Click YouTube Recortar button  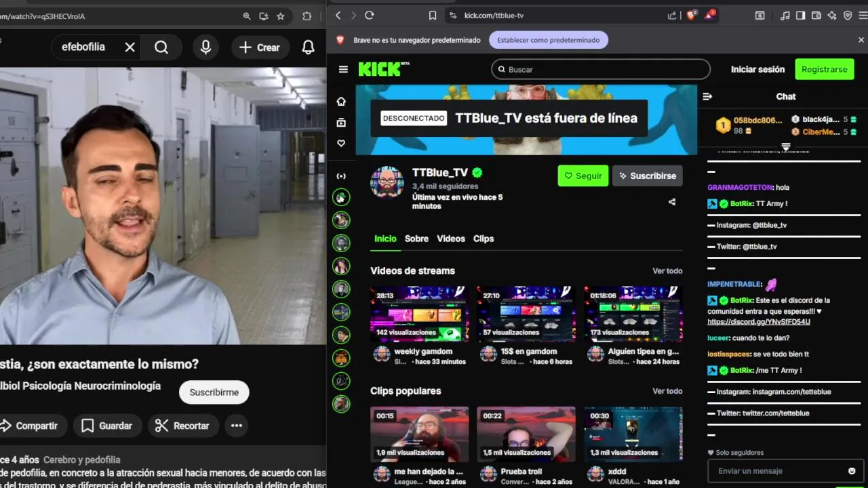point(182,426)
